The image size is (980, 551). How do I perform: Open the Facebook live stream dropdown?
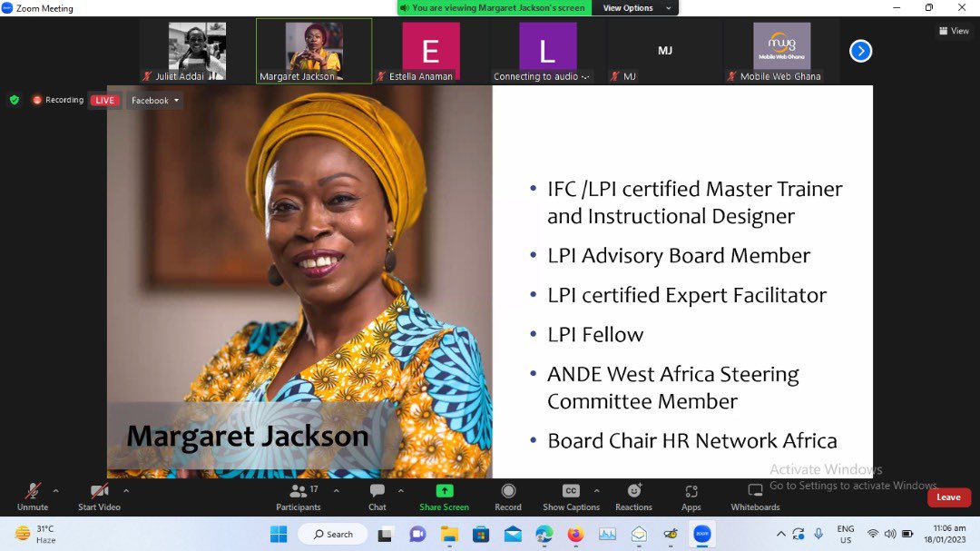(x=155, y=100)
